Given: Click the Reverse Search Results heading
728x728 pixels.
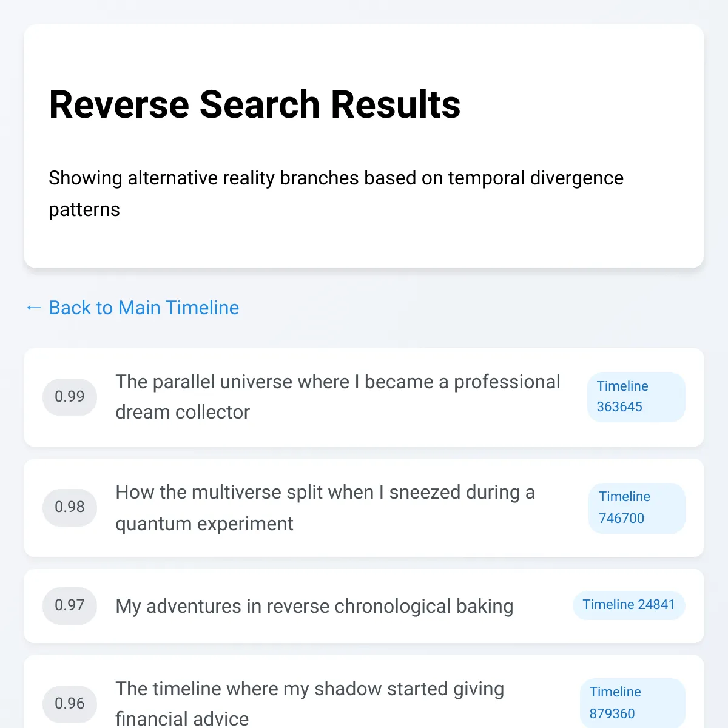Looking at the screenshot, I should [255, 104].
